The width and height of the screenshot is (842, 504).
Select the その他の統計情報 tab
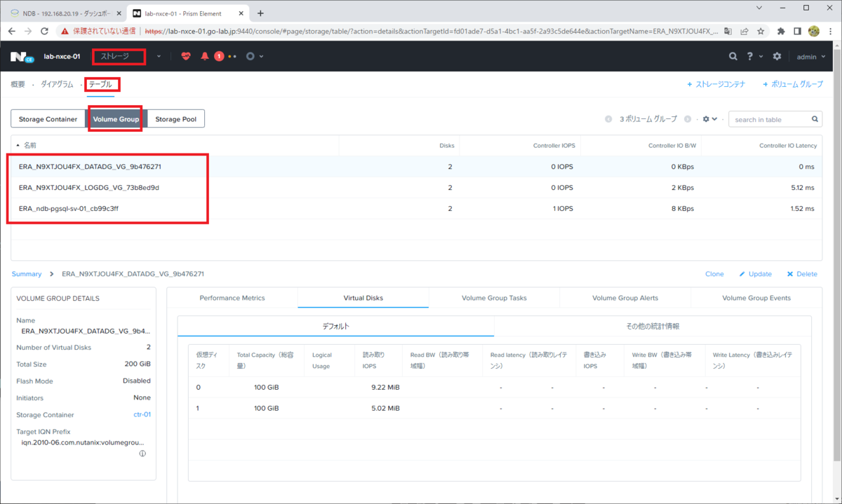[x=653, y=326]
